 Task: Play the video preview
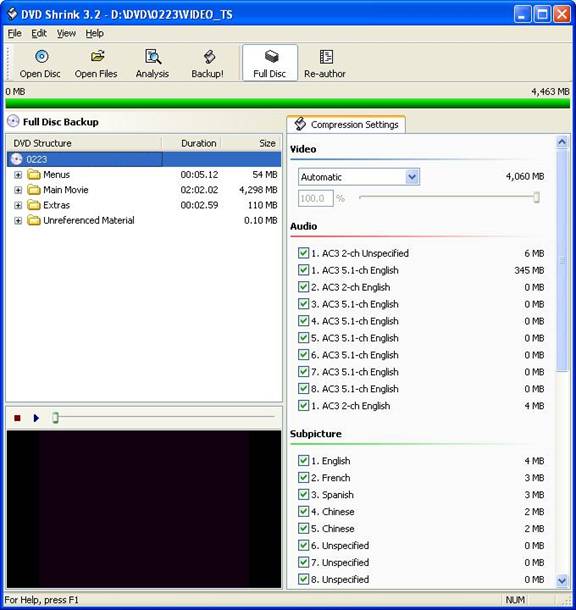tap(36, 418)
